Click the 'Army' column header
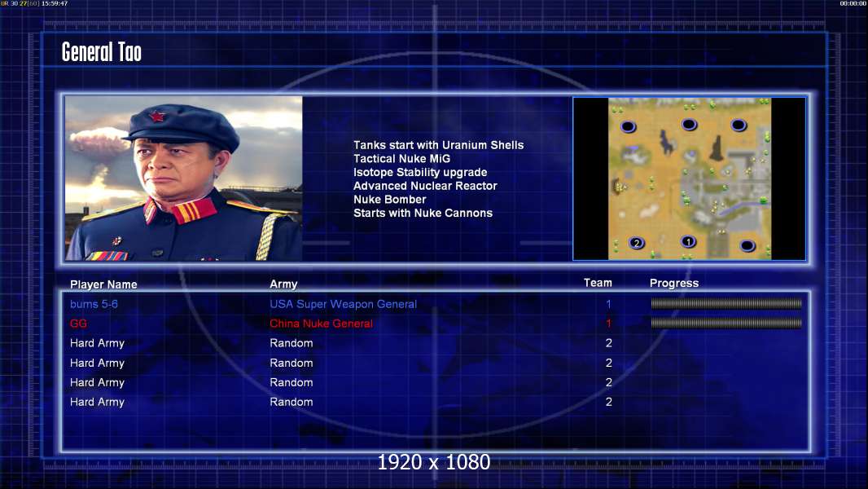868x489 pixels. click(x=283, y=284)
